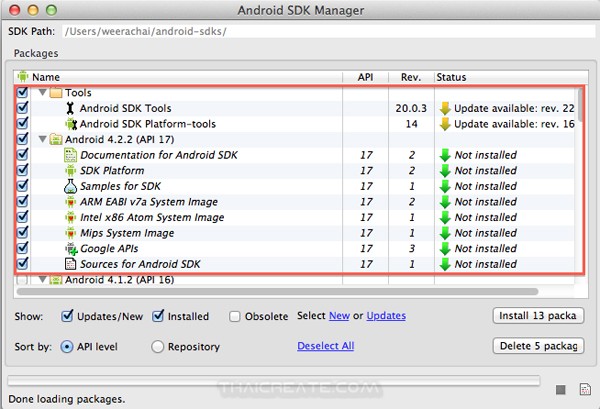Click the Google APIs add-on icon
Screen dimensions: 600x409
71,249
